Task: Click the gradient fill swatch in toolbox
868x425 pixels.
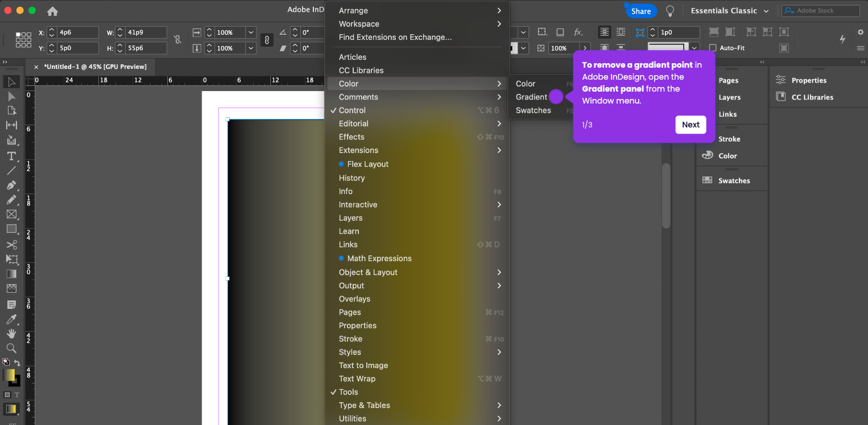Action: point(9,376)
